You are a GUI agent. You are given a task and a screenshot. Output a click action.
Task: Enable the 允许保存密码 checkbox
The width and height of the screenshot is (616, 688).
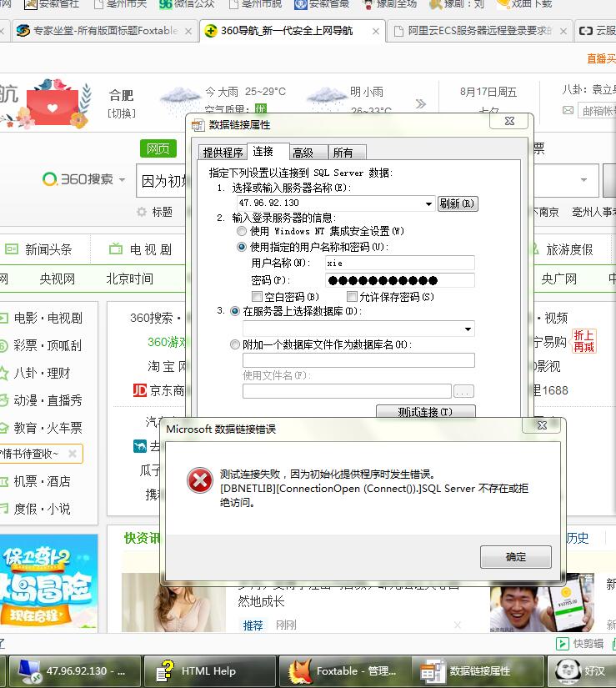click(x=353, y=297)
